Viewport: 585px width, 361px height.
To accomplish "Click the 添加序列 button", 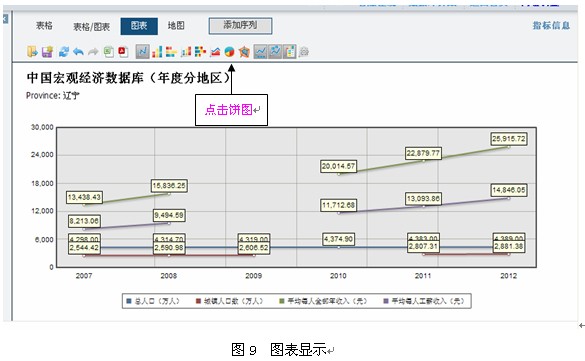I will (240, 26).
